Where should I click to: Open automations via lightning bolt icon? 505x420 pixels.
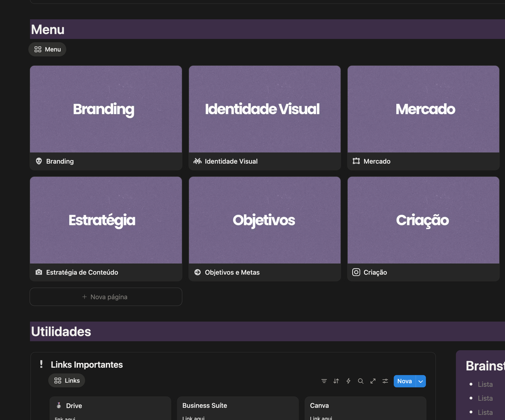tap(348, 381)
